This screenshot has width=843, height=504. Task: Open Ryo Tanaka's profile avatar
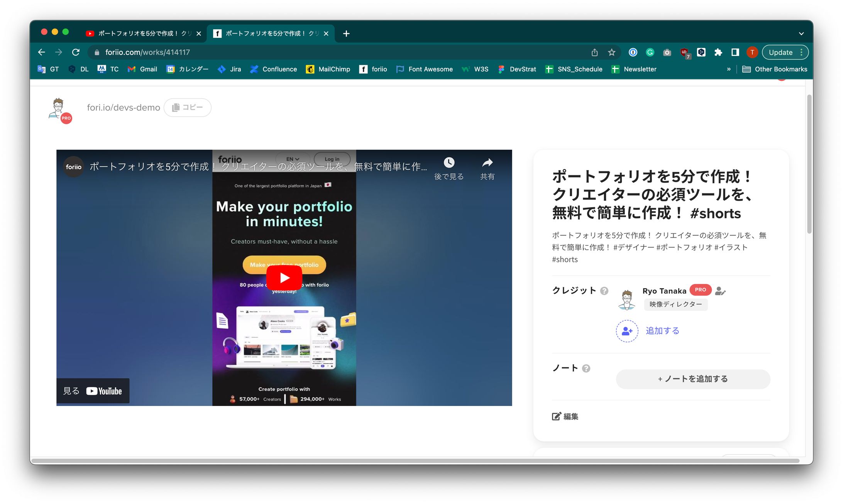[627, 300]
